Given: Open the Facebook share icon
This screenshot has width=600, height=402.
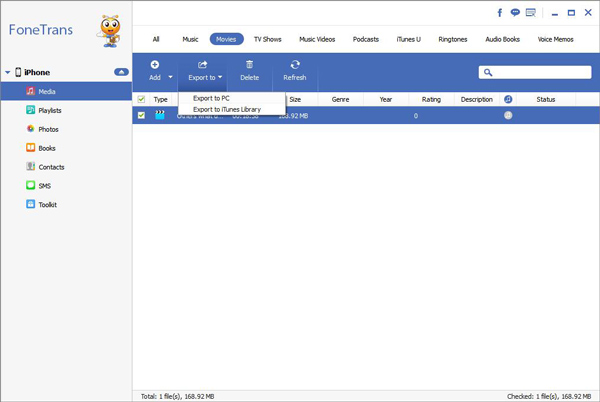Looking at the screenshot, I should point(500,13).
